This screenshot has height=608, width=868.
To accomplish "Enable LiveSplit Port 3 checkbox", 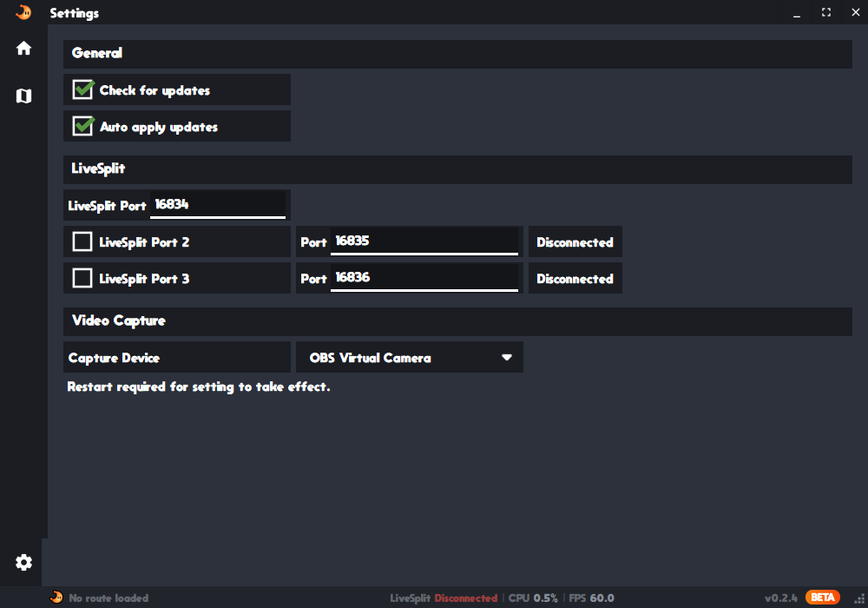I will pos(82,278).
